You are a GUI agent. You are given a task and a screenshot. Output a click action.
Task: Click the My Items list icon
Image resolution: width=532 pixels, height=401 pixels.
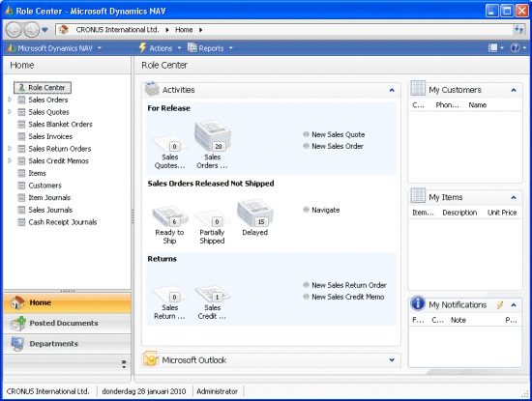418,196
